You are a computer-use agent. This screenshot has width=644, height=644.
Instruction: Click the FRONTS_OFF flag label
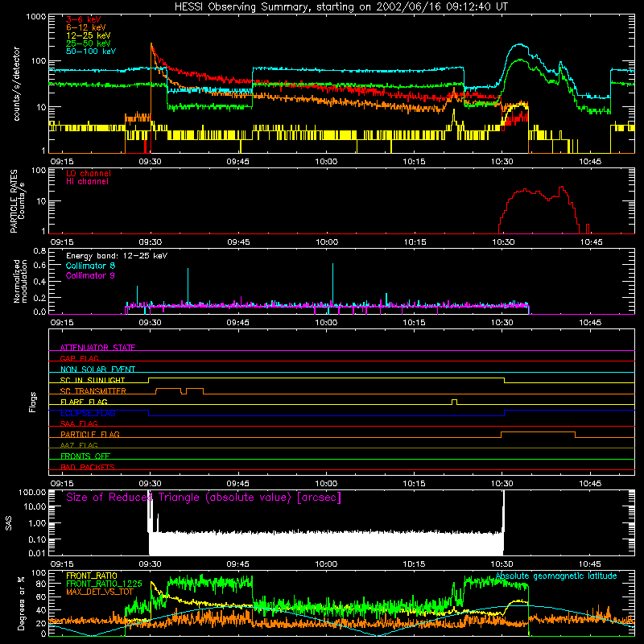(x=85, y=456)
